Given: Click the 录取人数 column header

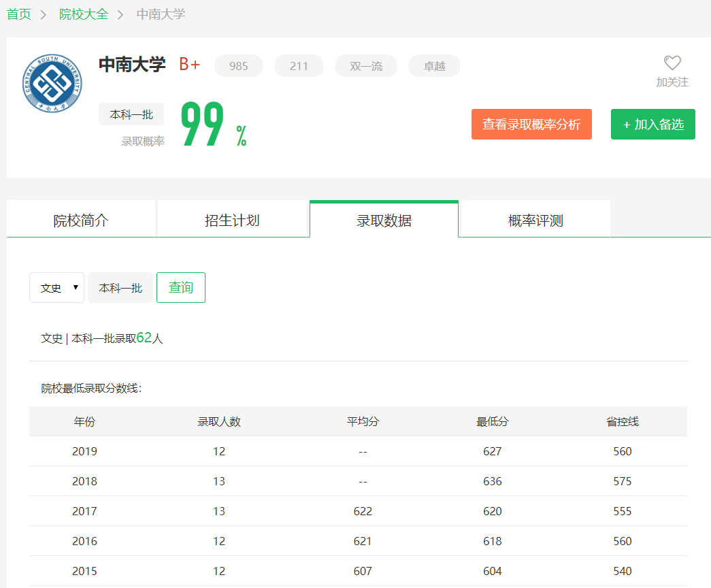Looking at the screenshot, I should click(219, 421).
